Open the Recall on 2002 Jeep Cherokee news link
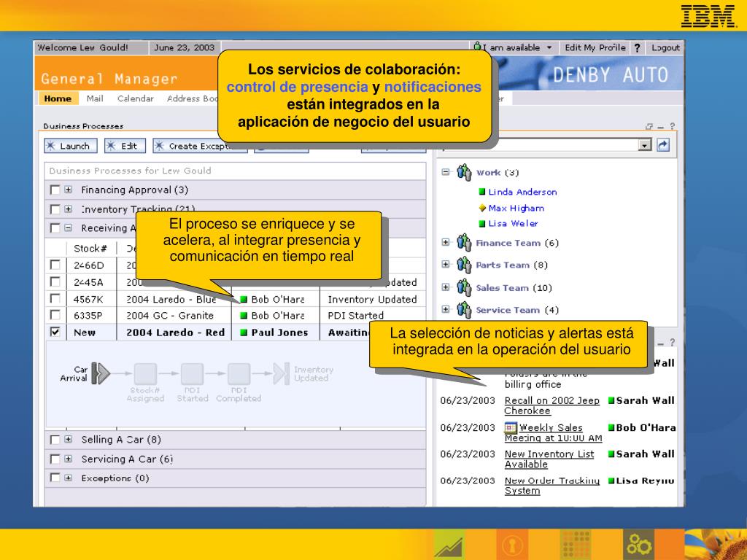 (551, 405)
